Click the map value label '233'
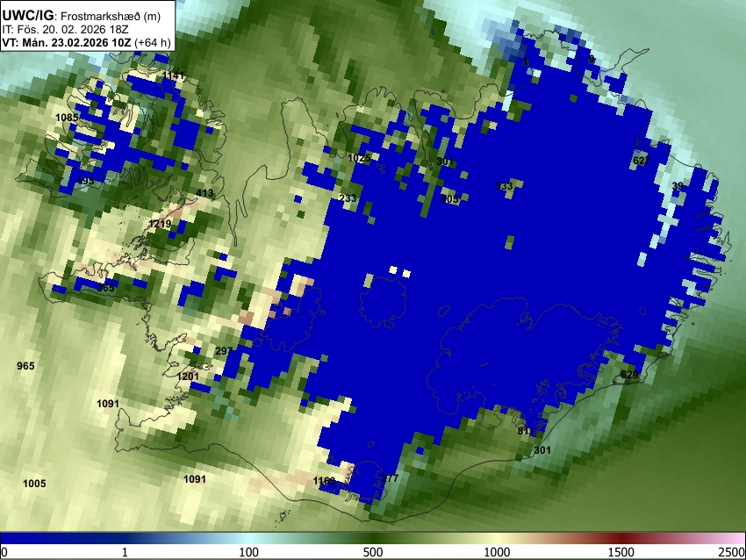Image resolution: width=746 pixels, height=560 pixels. point(348,197)
